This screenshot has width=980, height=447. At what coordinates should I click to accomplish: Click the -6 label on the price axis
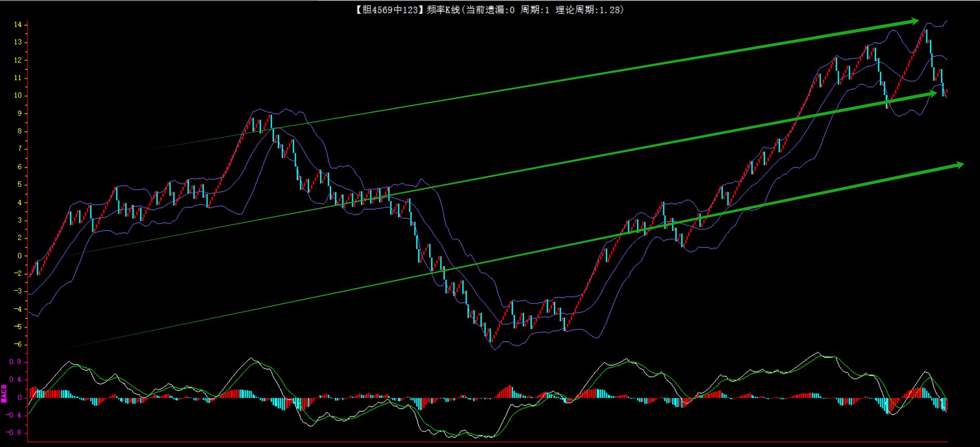click(18, 345)
